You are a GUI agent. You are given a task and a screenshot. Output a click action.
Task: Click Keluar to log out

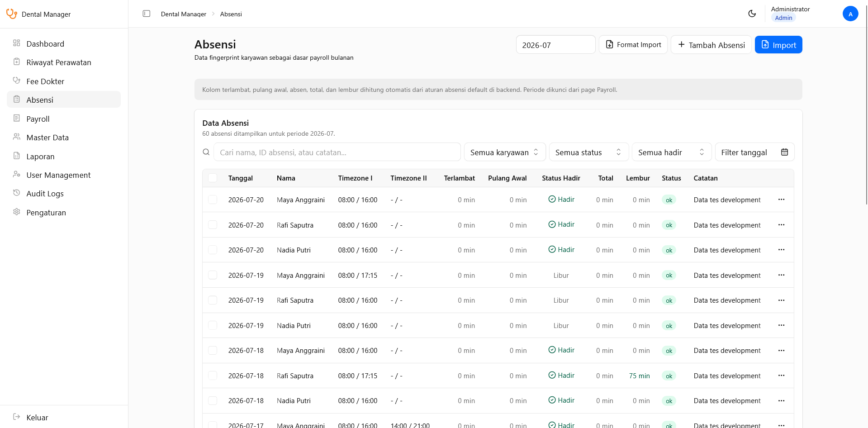coord(64,417)
